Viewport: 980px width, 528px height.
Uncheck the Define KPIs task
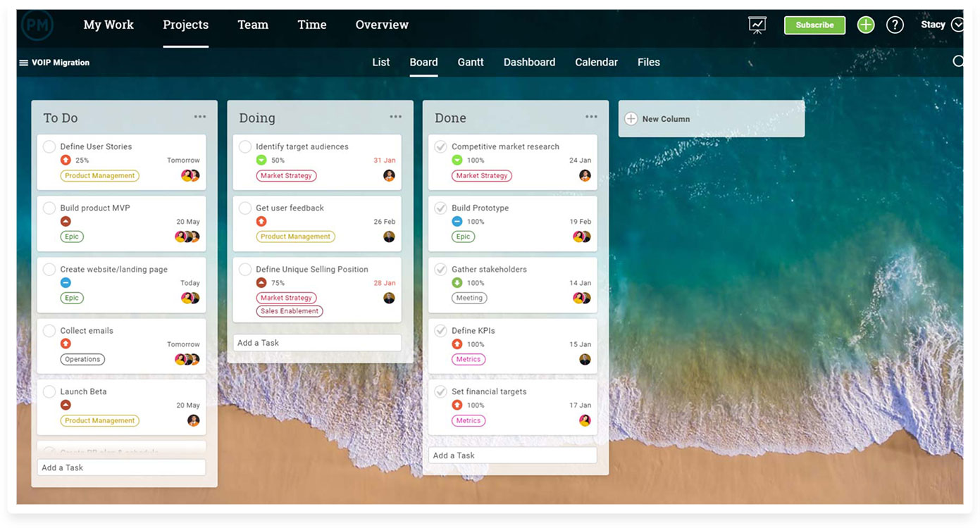click(441, 330)
